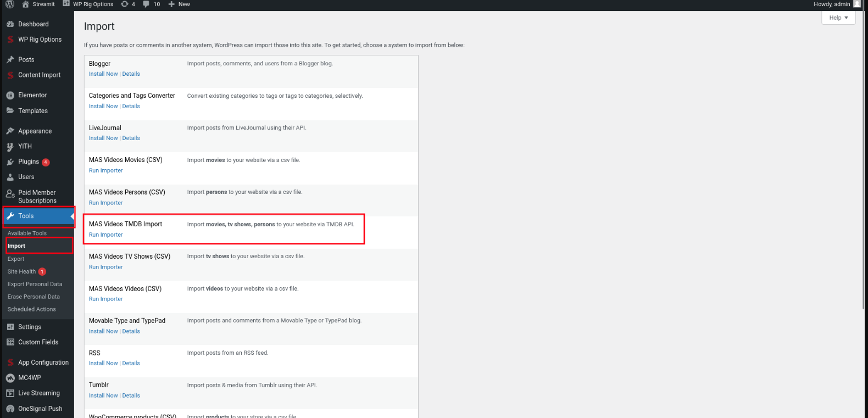Click the New text in admin bar
Screen dimensions: 868x418
point(184,4)
